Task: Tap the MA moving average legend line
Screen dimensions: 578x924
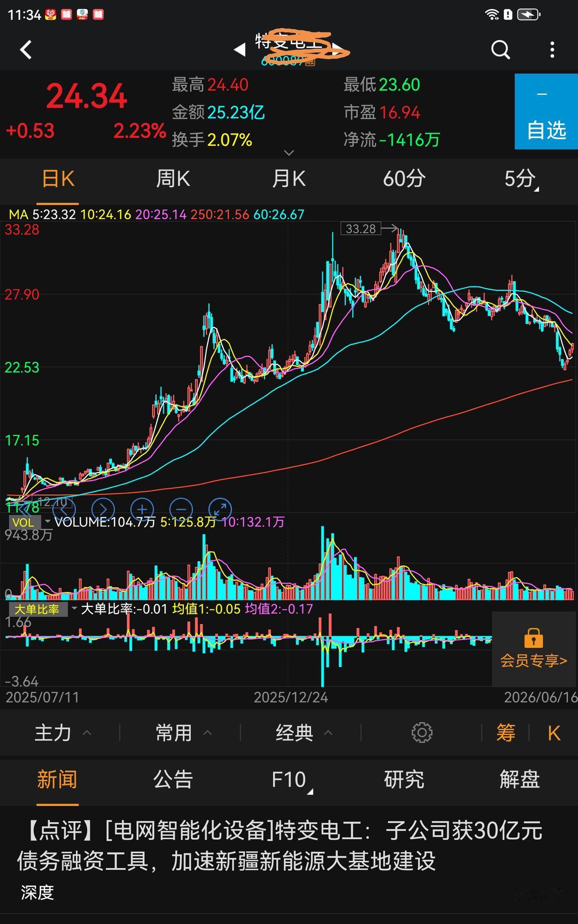Action: [157, 214]
